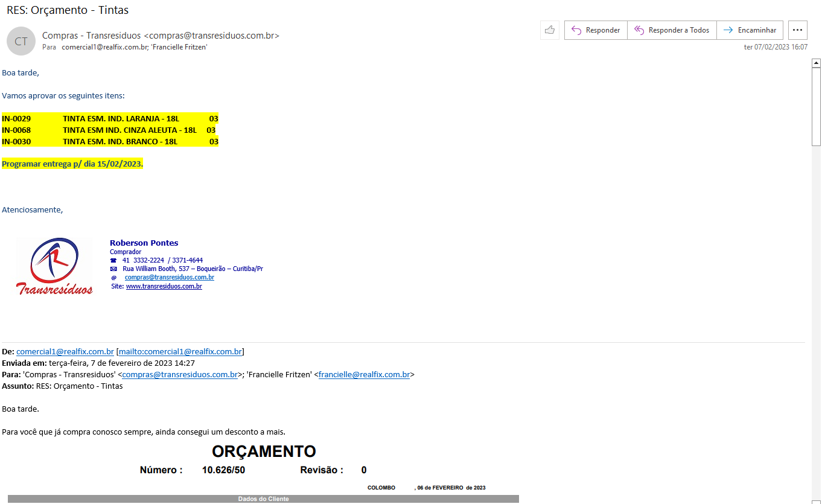Click the mailto:comercial1@realfix.com.br link

tap(180, 351)
